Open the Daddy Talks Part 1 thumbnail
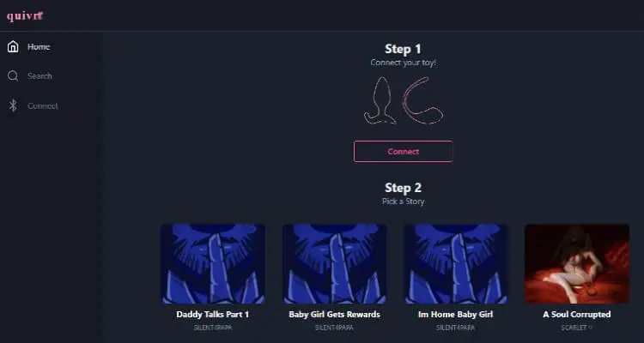 coord(213,264)
